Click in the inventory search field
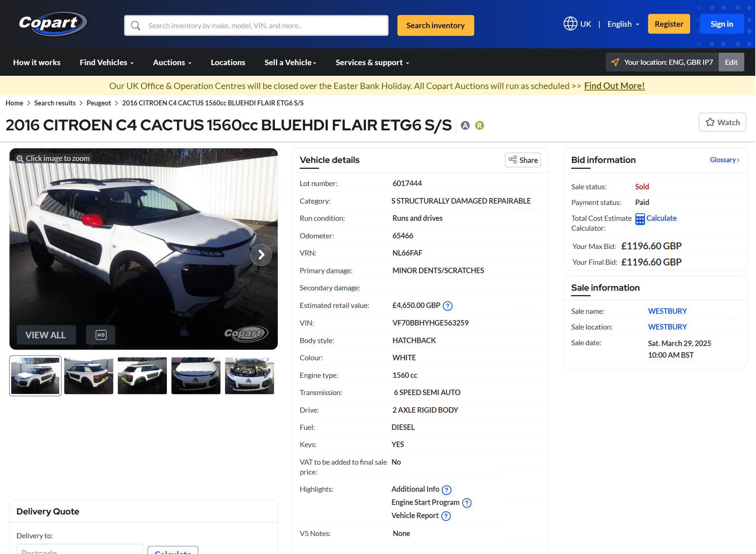 coord(256,25)
